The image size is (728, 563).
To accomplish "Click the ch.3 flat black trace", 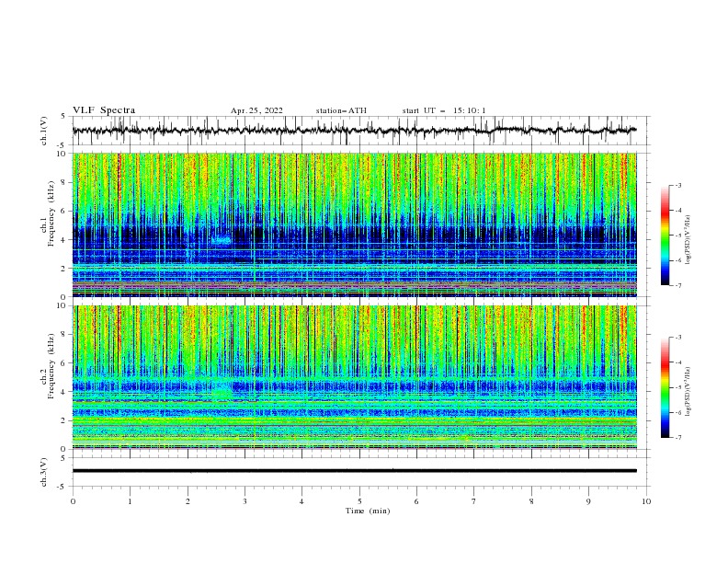I will [354, 471].
